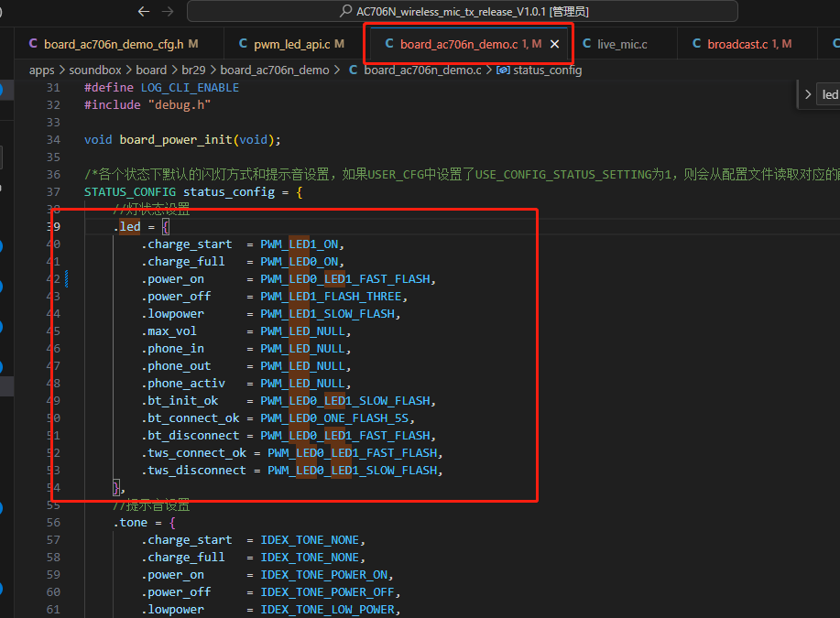This screenshot has width=840, height=618.
Task: Click line number 56 in the gutter
Action: (53, 523)
